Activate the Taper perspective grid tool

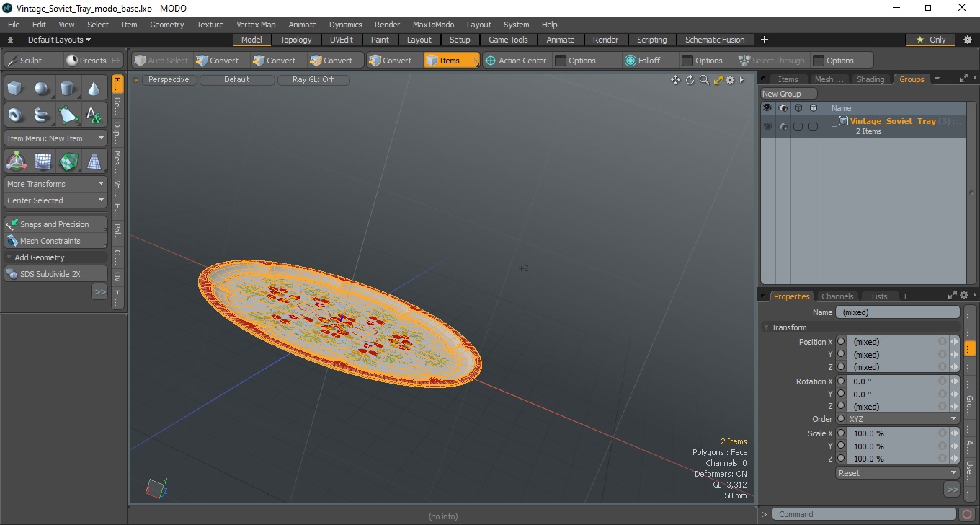click(x=94, y=162)
